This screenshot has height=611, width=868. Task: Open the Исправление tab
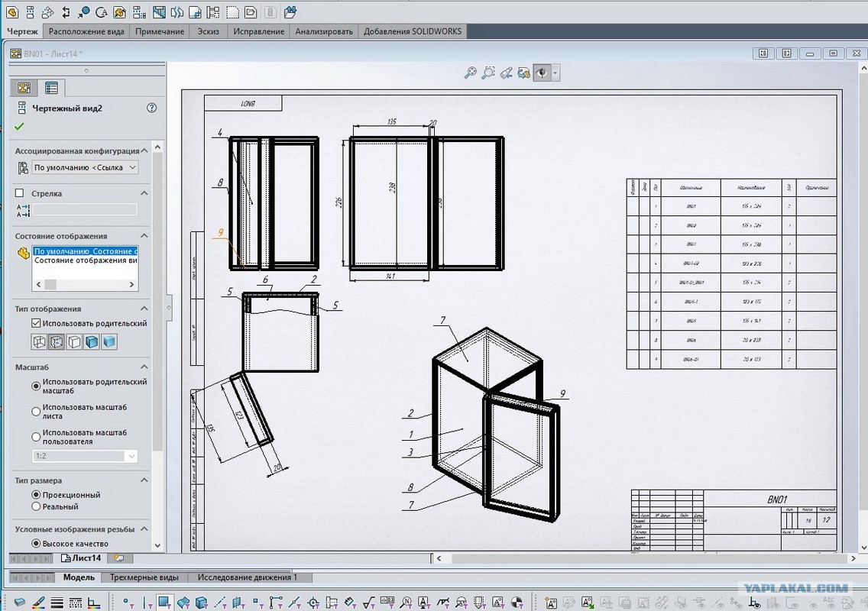coord(258,31)
